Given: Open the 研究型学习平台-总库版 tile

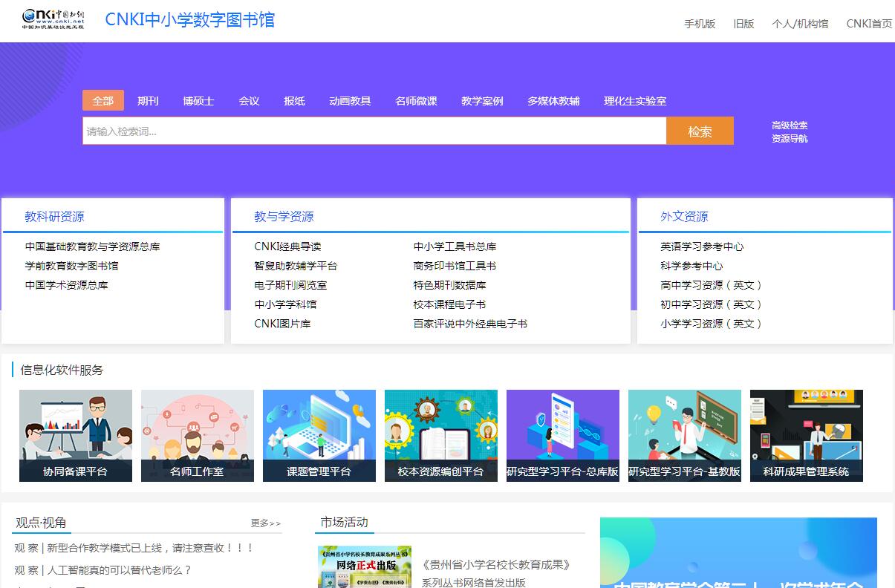Looking at the screenshot, I should (563, 436).
